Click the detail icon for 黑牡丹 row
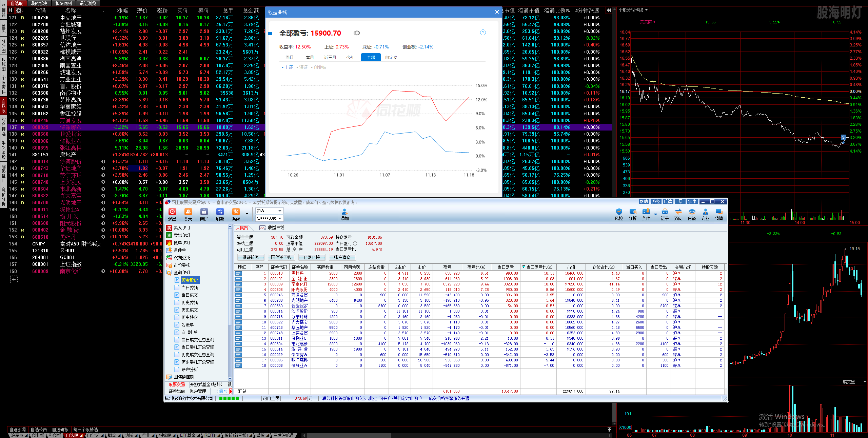This screenshot has width=868, height=438. coord(238,273)
